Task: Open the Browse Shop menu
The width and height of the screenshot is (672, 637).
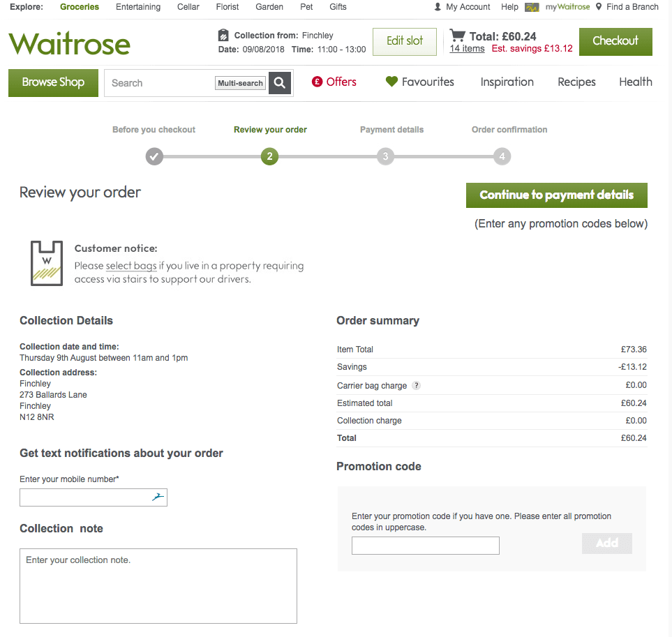Action: (53, 82)
